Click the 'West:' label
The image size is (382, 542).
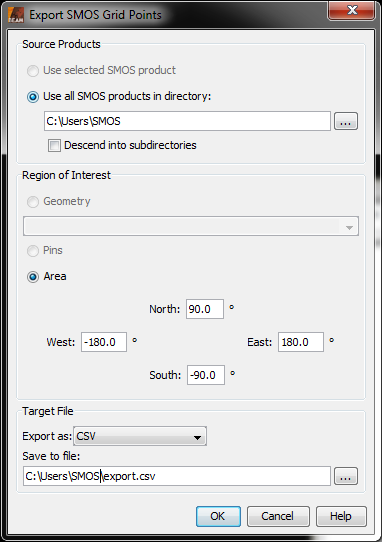61,342
